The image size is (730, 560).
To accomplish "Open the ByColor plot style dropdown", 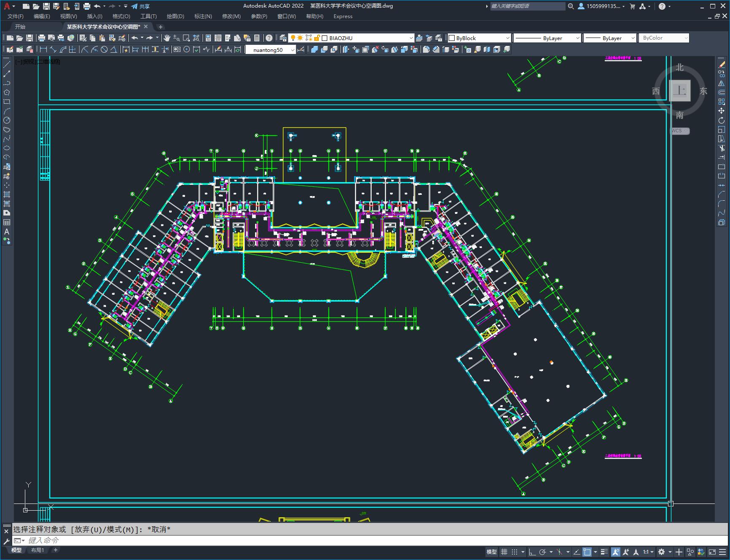I will point(686,38).
